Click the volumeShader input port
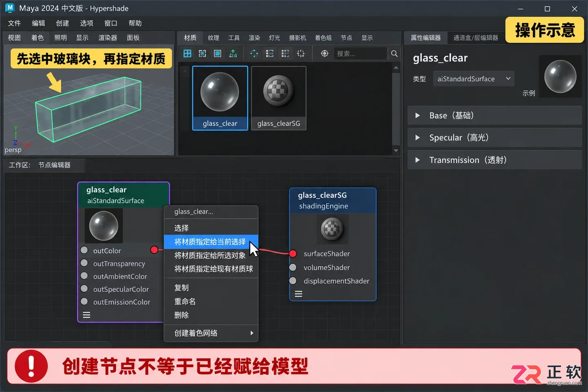The image size is (588, 392). coord(293,267)
